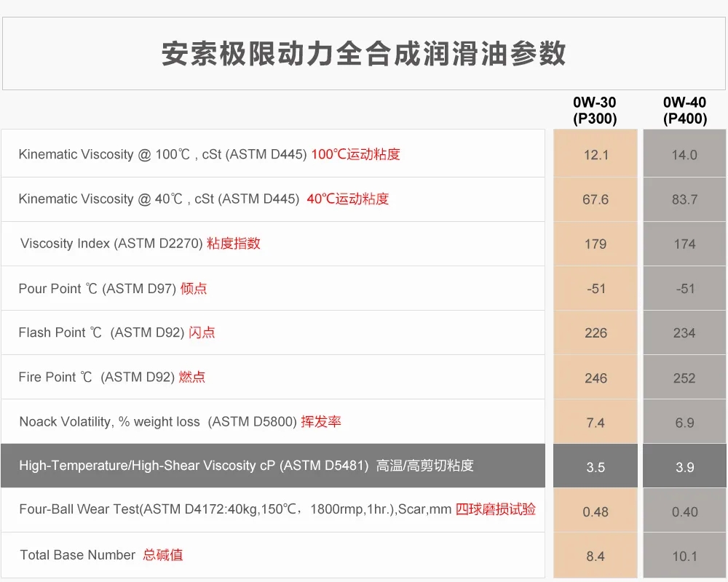Click the 10.1 total base number value
The image size is (728, 582).
pos(685,556)
